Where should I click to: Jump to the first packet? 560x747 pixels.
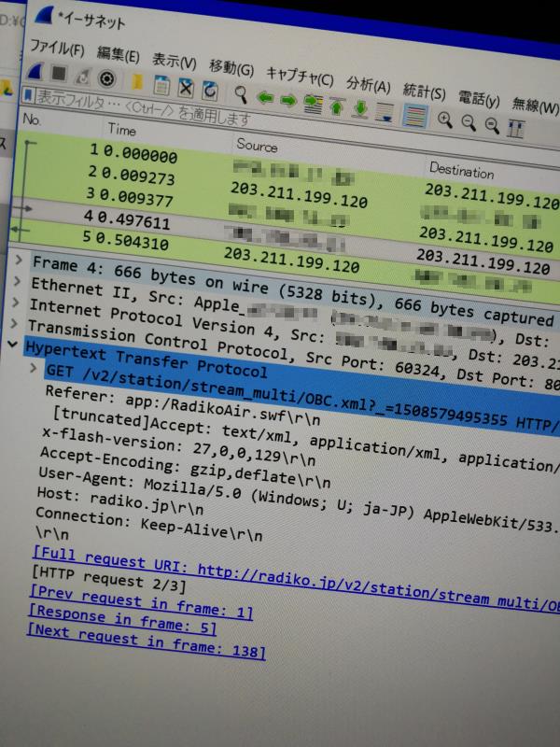[x=337, y=106]
